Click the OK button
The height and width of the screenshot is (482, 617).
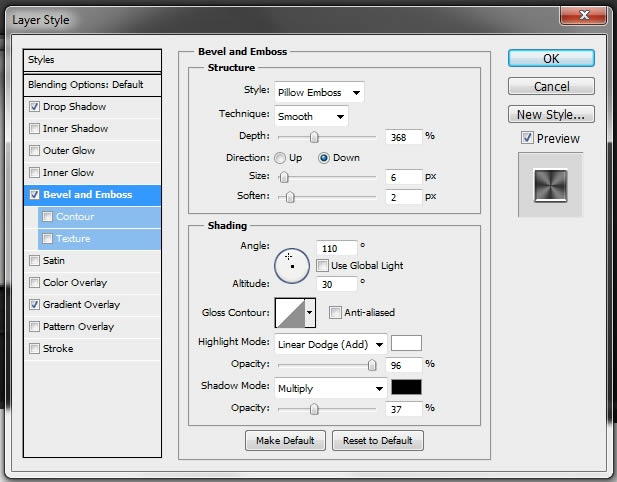click(x=551, y=59)
